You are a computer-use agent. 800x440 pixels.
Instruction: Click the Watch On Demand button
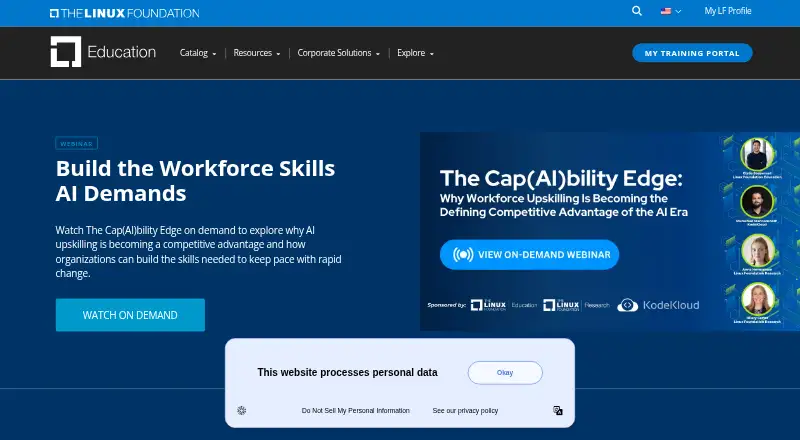pyautogui.click(x=130, y=315)
